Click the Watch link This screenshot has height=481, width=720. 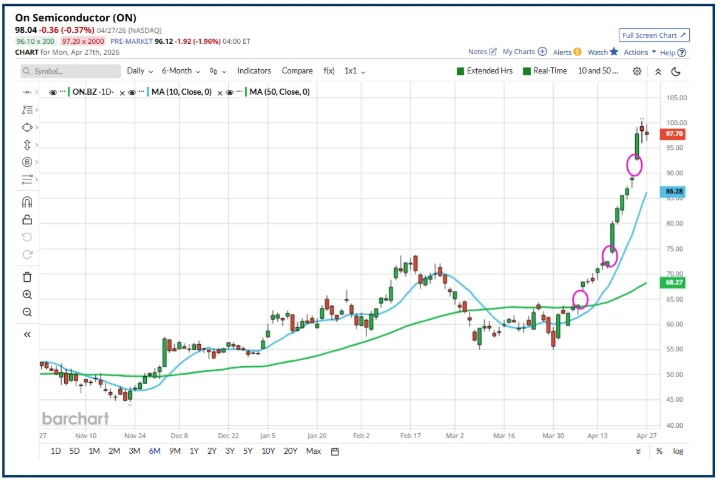click(598, 52)
